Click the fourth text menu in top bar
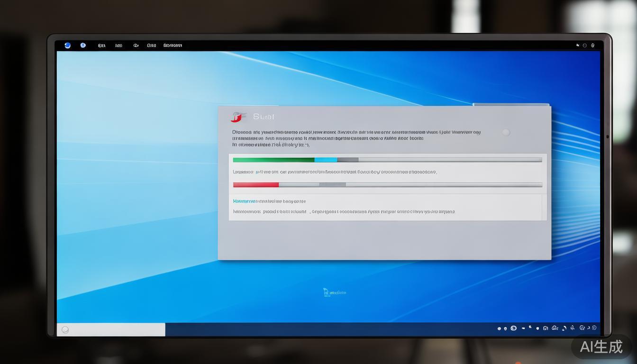Screen dimensions: 637x364 click(x=151, y=45)
